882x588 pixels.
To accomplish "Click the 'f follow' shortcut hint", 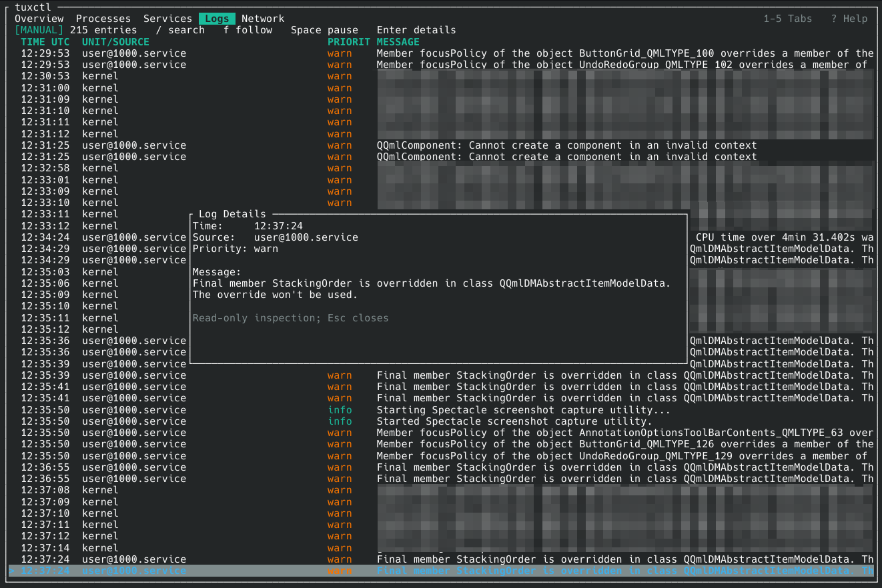I will coord(248,30).
